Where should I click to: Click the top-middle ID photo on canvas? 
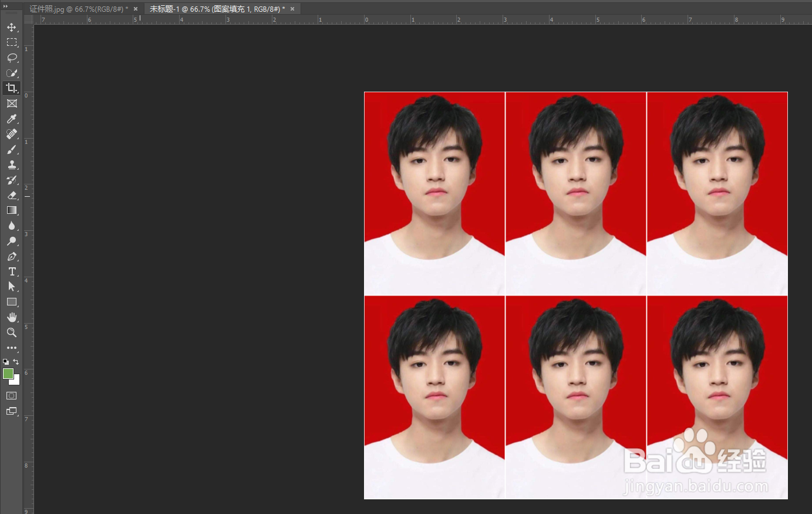coord(576,194)
